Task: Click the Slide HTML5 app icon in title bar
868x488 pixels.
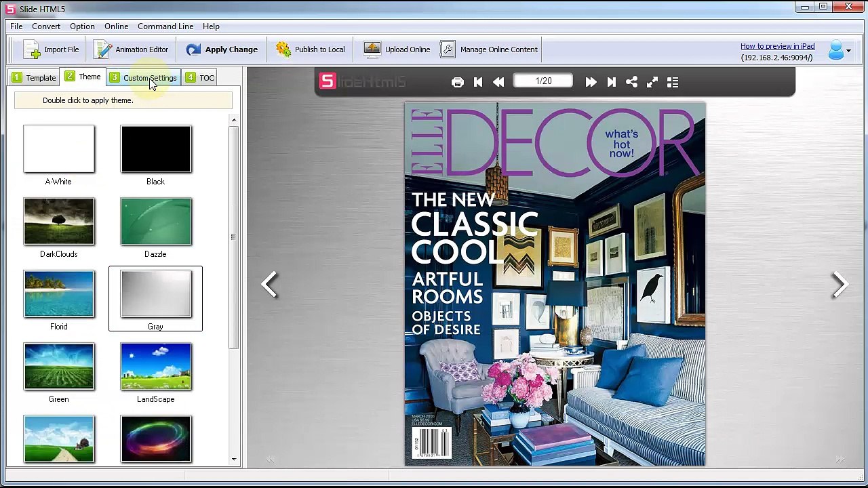Action: tap(10, 8)
